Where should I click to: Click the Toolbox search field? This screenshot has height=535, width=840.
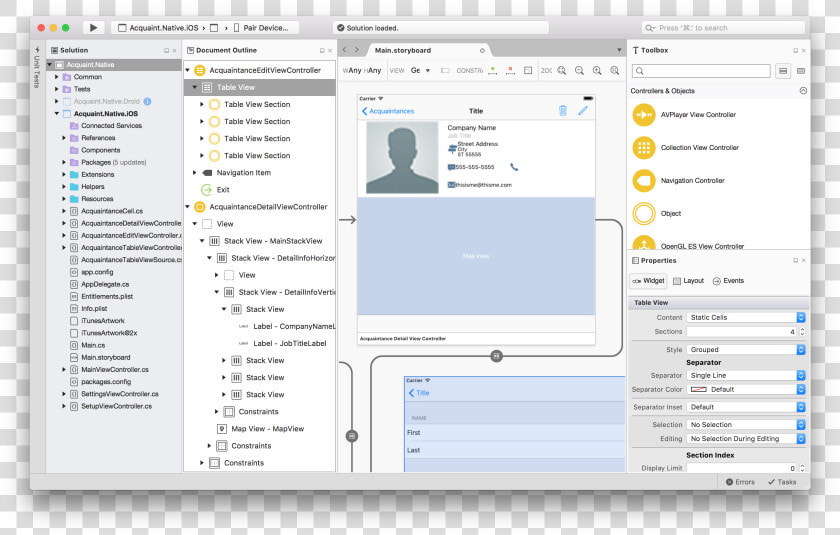tap(701, 71)
